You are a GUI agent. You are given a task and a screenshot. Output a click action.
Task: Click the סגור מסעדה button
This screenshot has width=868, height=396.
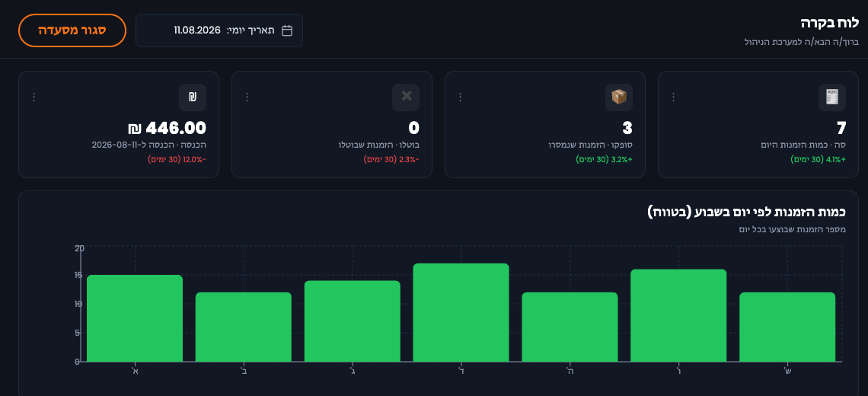pyautogui.click(x=72, y=30)
